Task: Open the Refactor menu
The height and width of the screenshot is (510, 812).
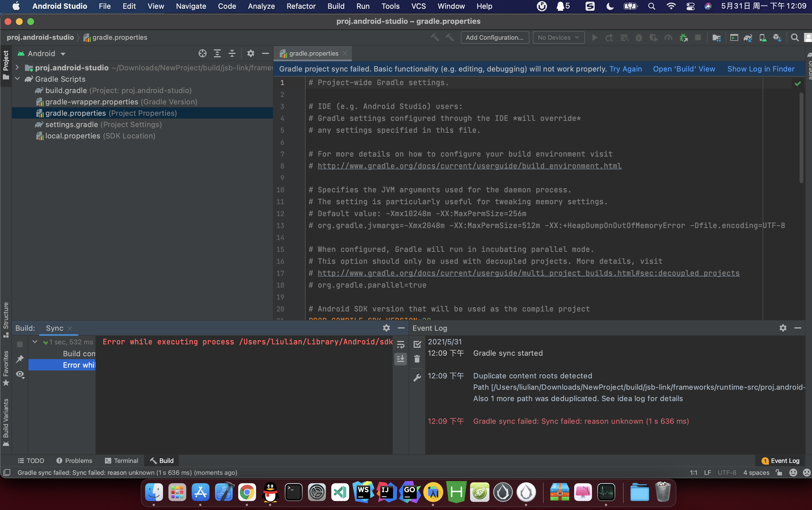Action: tap(301, 6)
